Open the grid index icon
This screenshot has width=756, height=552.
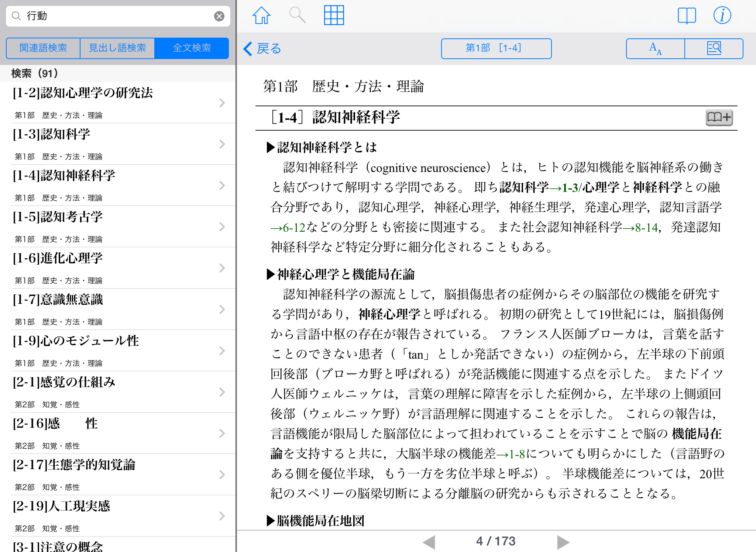pos(334,15)
